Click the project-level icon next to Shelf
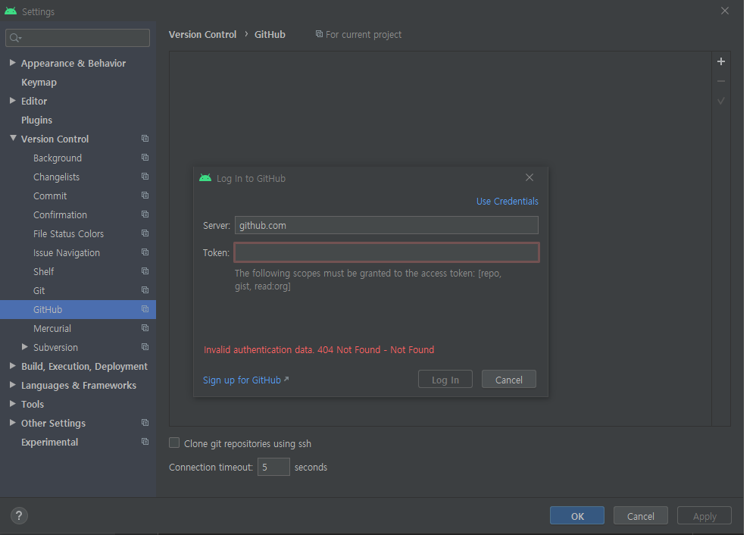Screen dimensions: 756x535 point(145,271)
